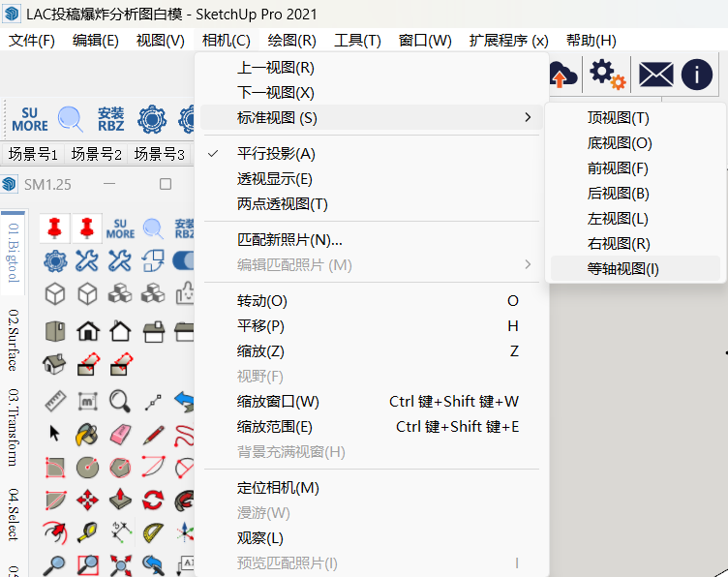Select the Circle drawing tool
The height and width of the screenshot is (577, 728).
tap(87, 468)
